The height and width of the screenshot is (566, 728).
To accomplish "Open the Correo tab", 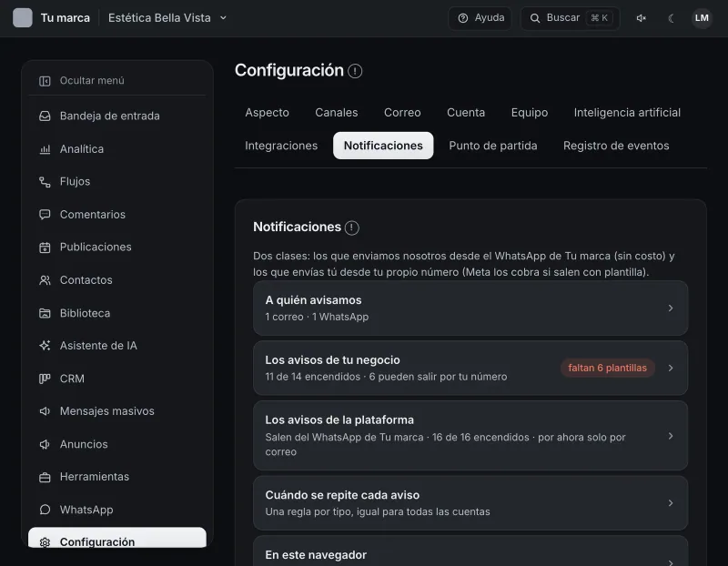I will (x=402, y=113).
